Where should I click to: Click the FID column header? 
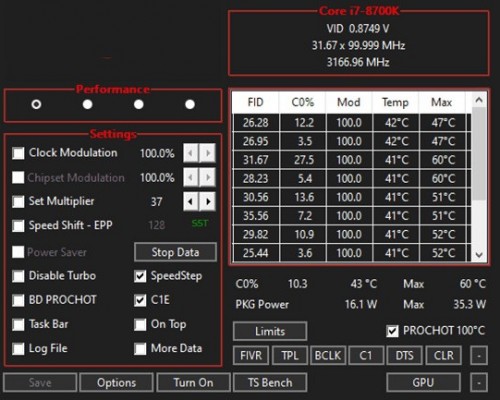255,102
